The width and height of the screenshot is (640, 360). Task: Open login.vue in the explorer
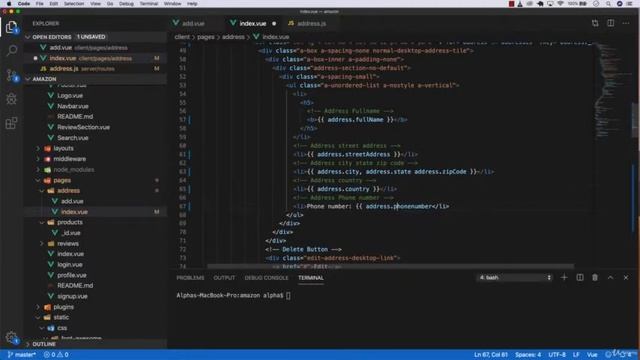(x=70, y=264)
